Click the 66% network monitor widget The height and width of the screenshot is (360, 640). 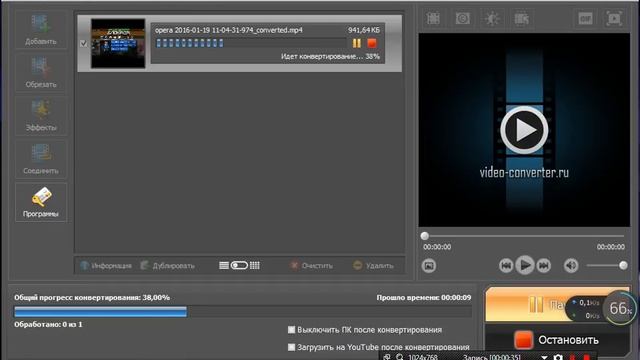coord(620,309)
